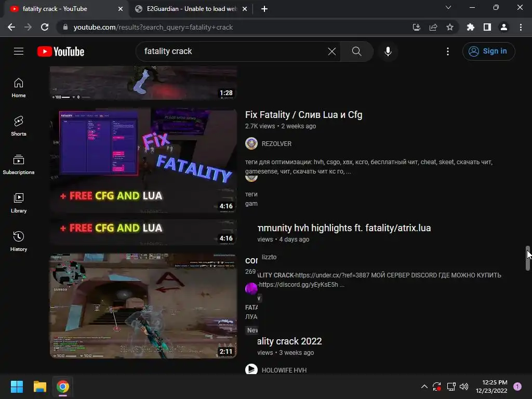Open Chrome profile avatar
Viewport: 532px width, 399px height.
(x=504, y=27)
